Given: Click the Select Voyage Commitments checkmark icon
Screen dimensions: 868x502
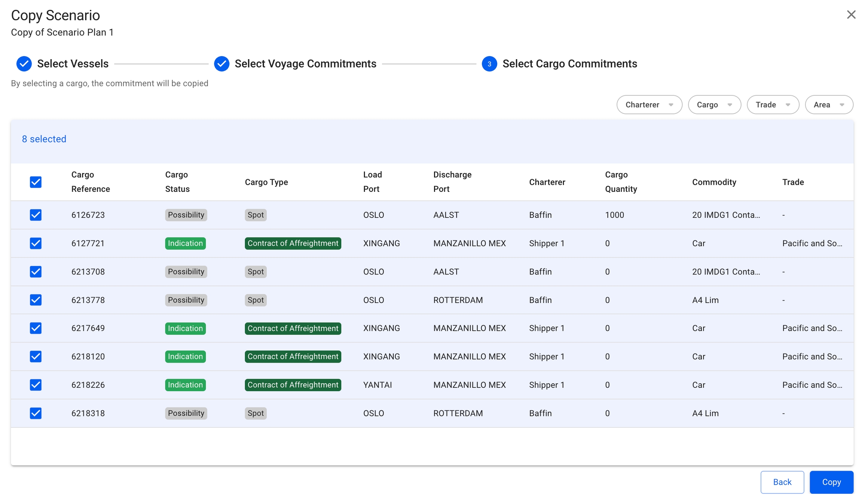Looking at the screenshot, I should [222, 64].
